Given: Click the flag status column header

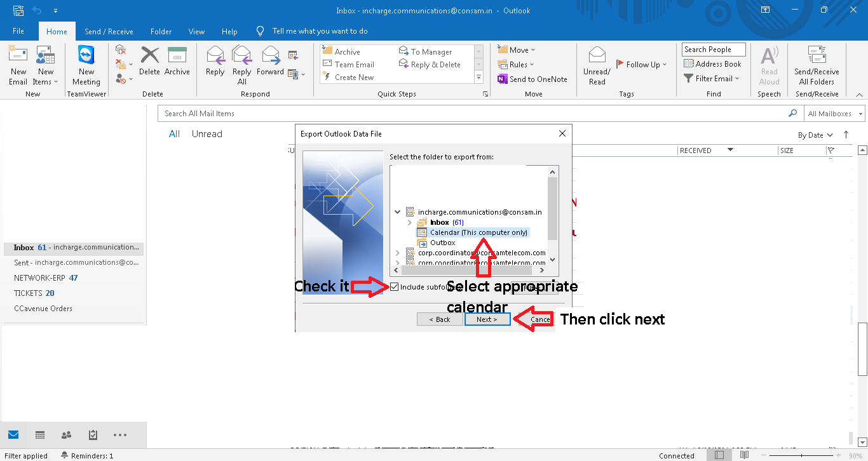Looking at the screenshot, I should [x=831, y=150].
